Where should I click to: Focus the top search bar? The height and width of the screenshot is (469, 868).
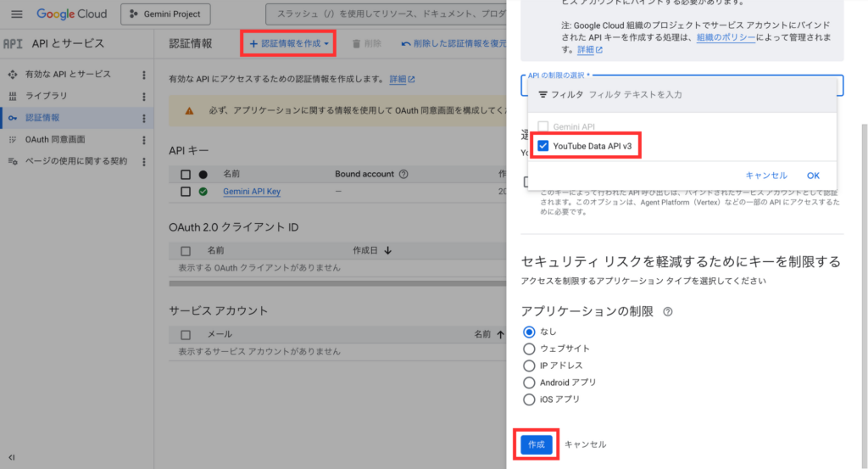point(386,14)
